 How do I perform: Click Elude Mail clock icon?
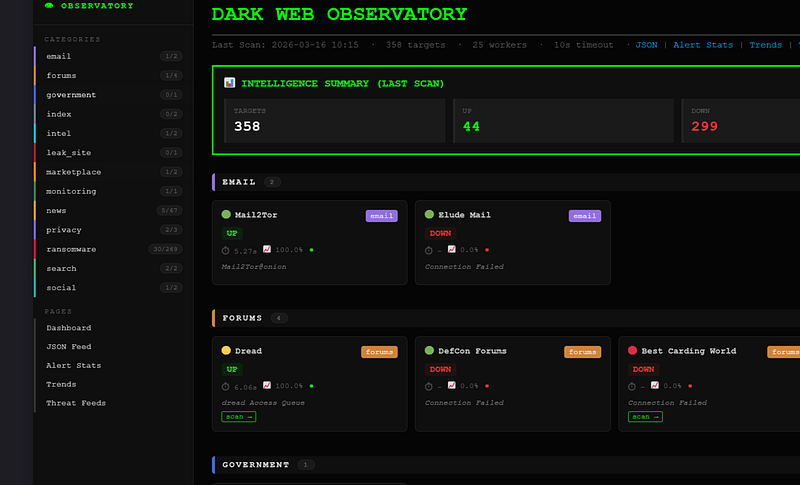click(429, 250)
